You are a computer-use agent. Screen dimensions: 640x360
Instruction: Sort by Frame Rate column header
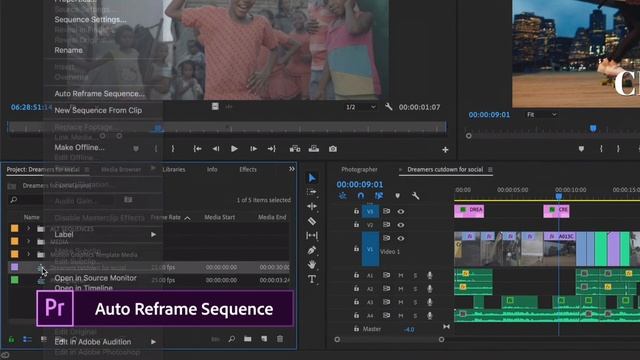(166, 218)
